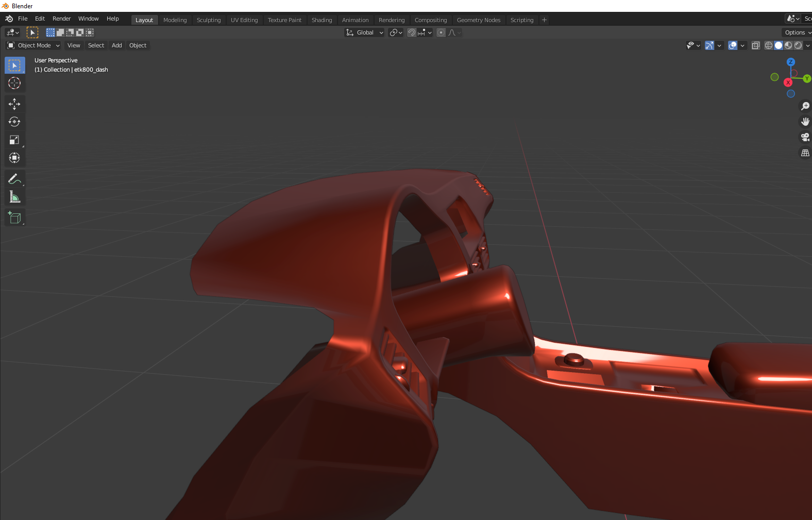Open the Window menu
This screenshot has height=520, width=812.
[88, 19]
